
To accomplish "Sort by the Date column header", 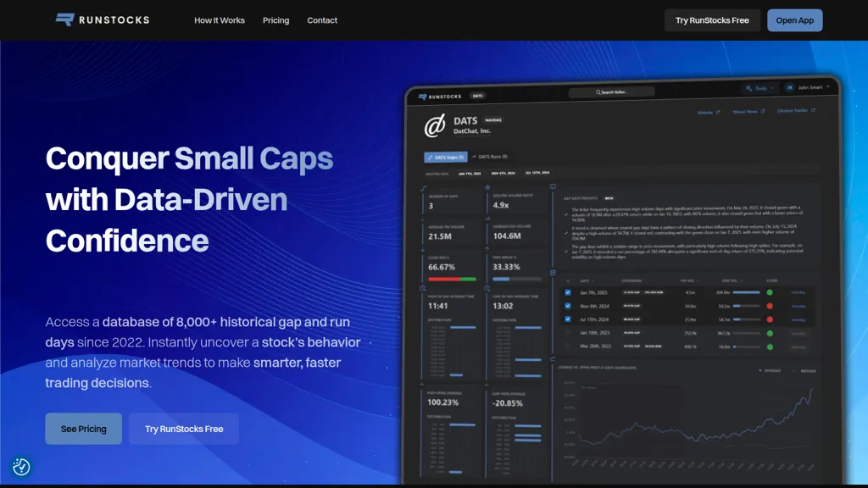I will click(x=587, y=281).
